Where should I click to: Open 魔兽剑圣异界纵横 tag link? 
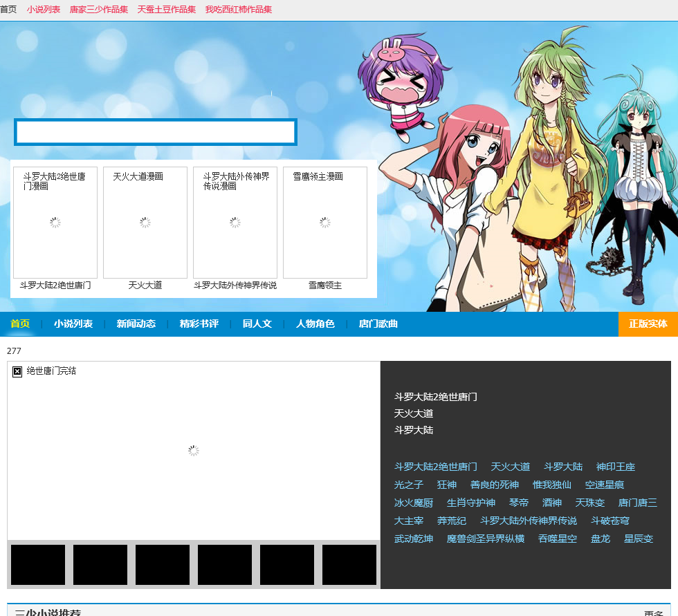coord(485,539)
